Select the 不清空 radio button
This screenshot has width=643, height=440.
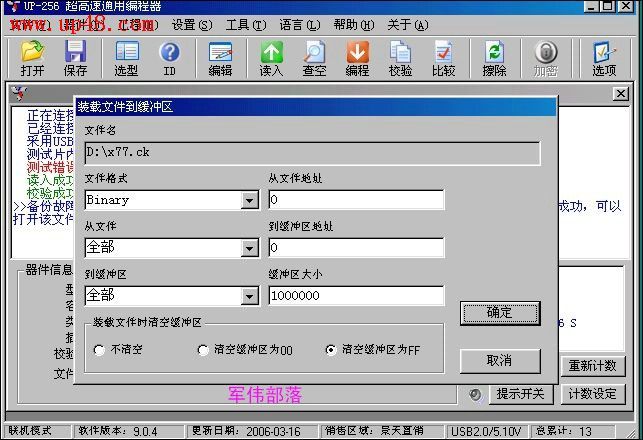click(99, 351)
